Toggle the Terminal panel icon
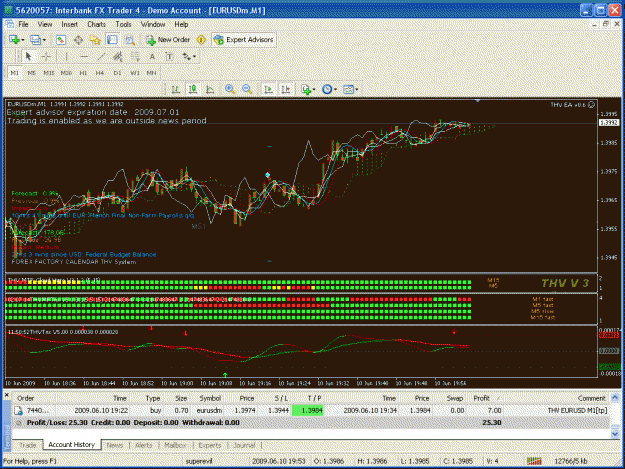Viewport: 625px width, 469px height. 112,40
